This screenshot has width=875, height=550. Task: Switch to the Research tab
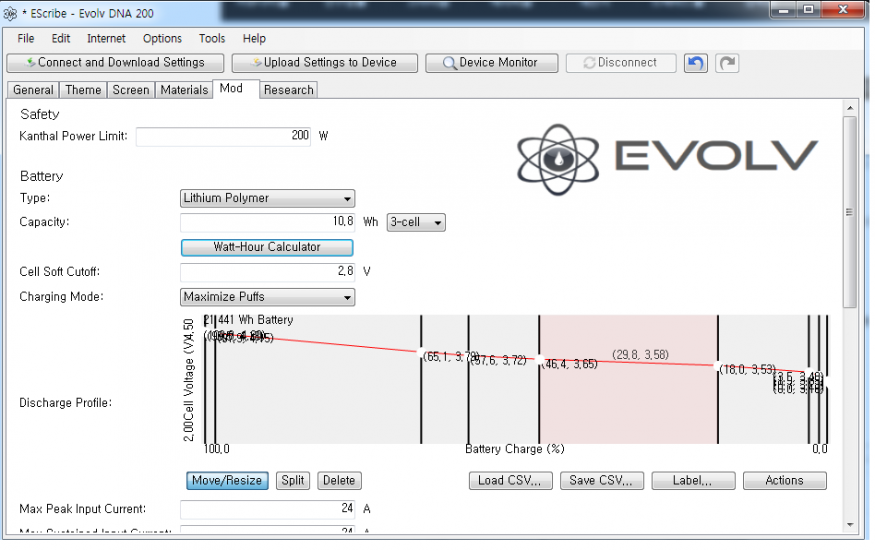click(289, 90)
